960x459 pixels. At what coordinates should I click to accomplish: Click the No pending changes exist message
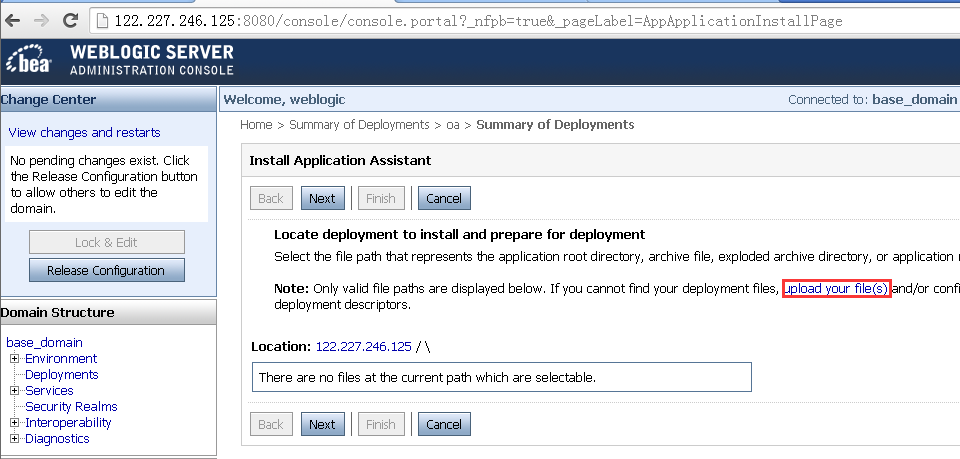point(104,184)
